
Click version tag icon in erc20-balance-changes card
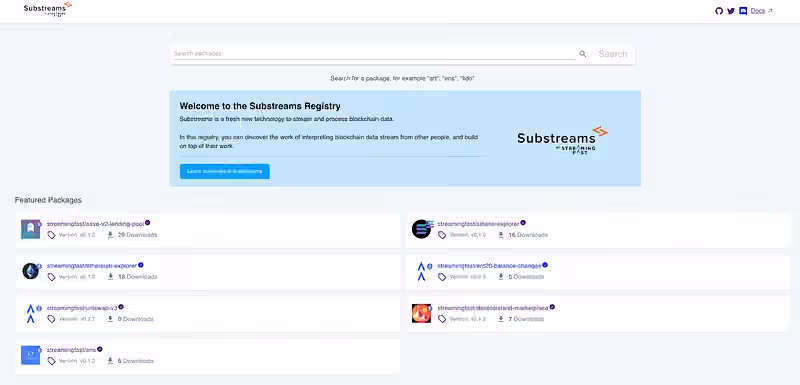point(442,277)
